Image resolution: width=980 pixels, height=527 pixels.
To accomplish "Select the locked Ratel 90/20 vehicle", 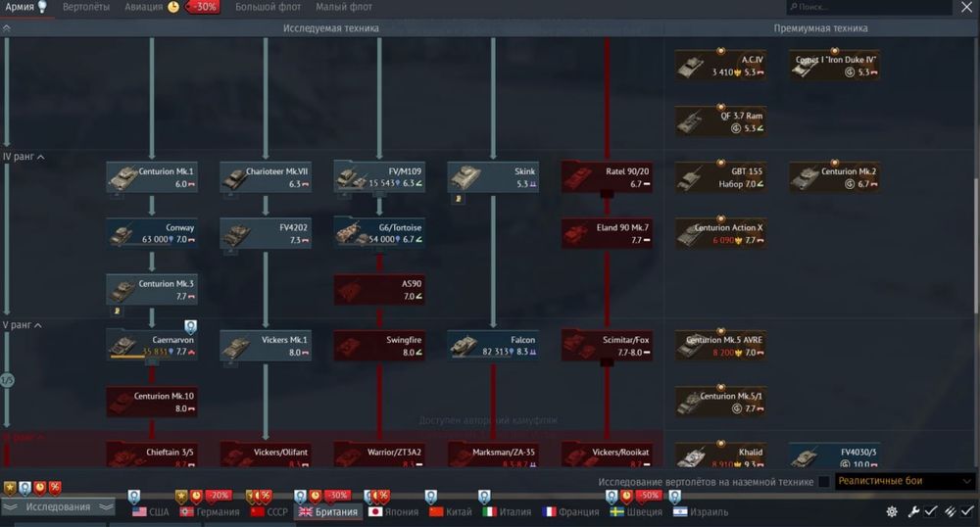I will click(607, 176).
